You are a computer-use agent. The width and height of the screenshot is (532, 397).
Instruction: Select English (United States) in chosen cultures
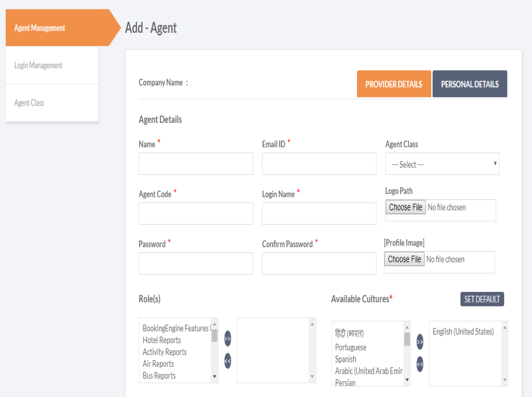(463, 332)
